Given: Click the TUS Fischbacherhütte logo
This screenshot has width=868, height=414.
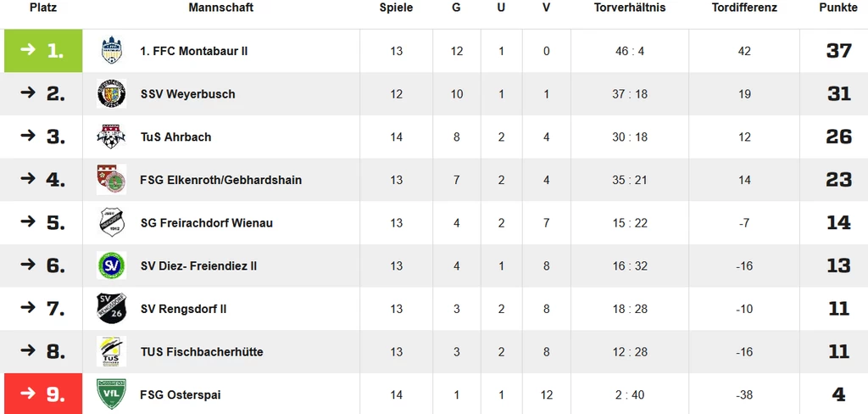Looking at the screenshot, I should pos(111,351).
